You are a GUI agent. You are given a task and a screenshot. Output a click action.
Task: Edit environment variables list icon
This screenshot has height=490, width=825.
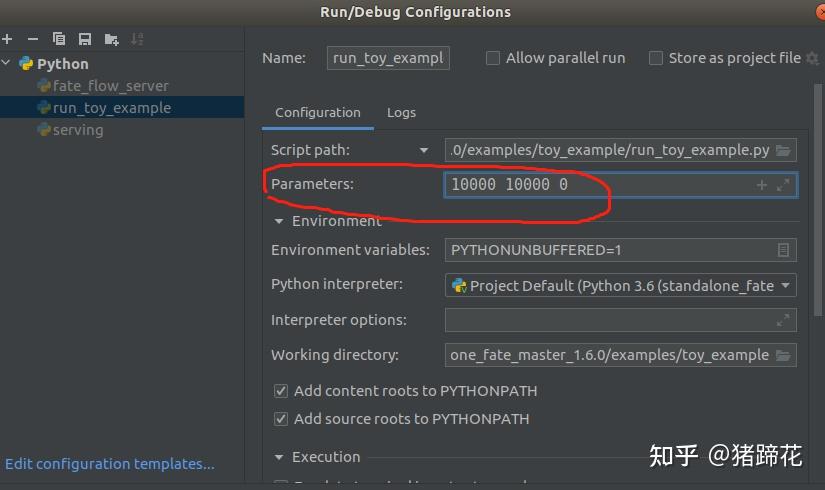(783, 250)
